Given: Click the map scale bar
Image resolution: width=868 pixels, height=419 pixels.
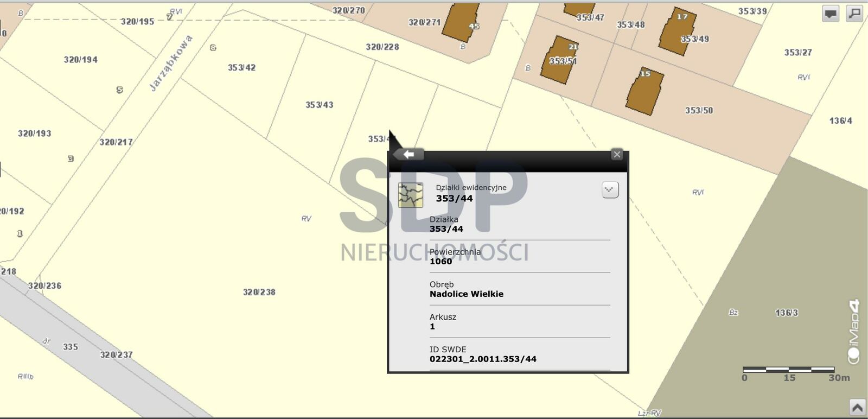Looking at the screenshot, I should coord(788,370).
